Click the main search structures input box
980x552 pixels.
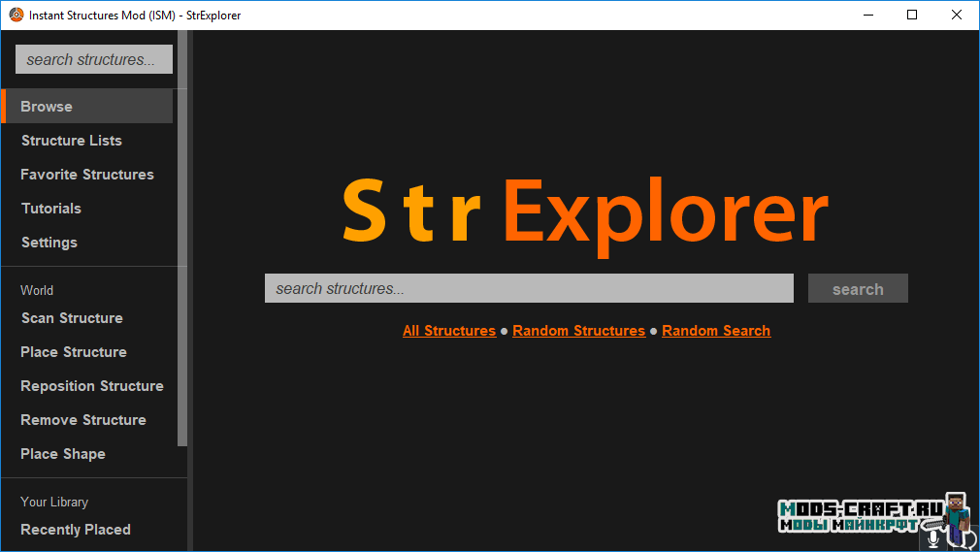point(529,289)
